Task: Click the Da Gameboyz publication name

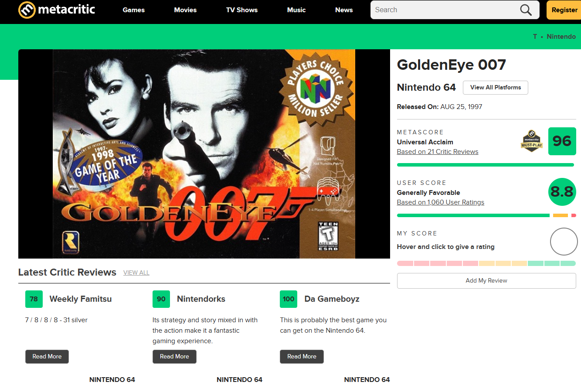Action: coord(332,299)
